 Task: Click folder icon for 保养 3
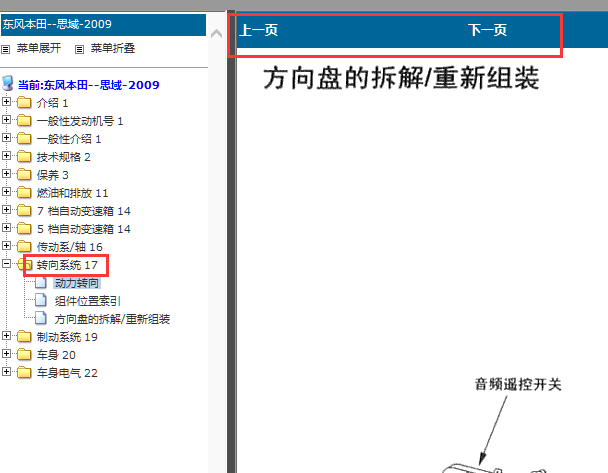pos(24,175)
